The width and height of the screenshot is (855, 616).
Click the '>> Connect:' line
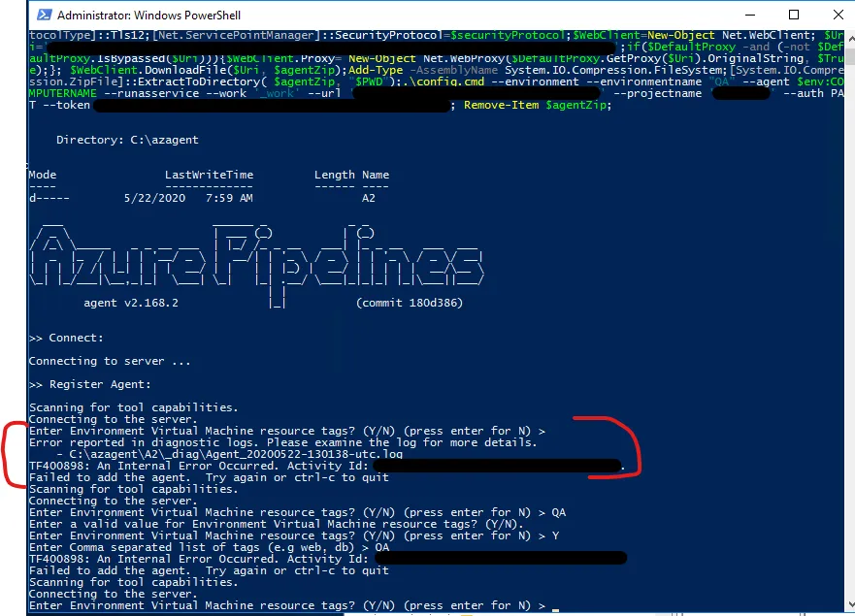(x=66, y=338)
